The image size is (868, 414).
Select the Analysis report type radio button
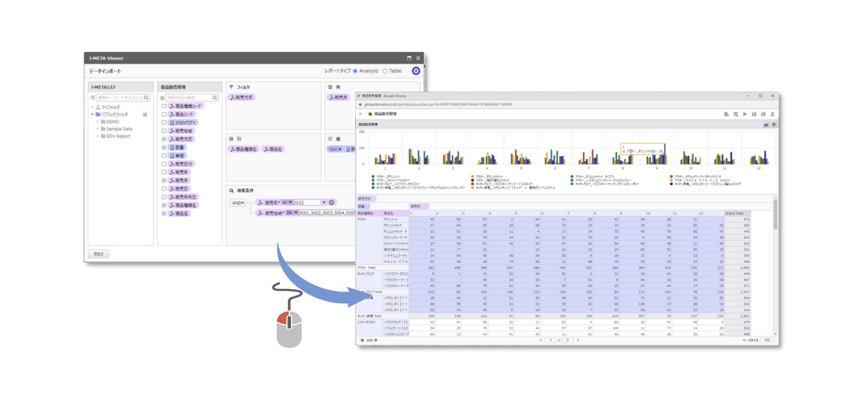pyautogui.click(x=355, y=71)
